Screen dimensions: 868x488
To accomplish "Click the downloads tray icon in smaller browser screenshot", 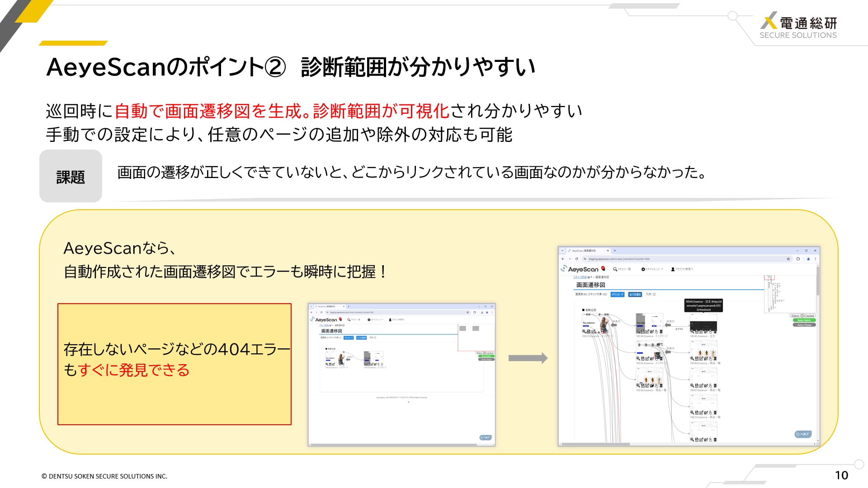I will [482, 312].
